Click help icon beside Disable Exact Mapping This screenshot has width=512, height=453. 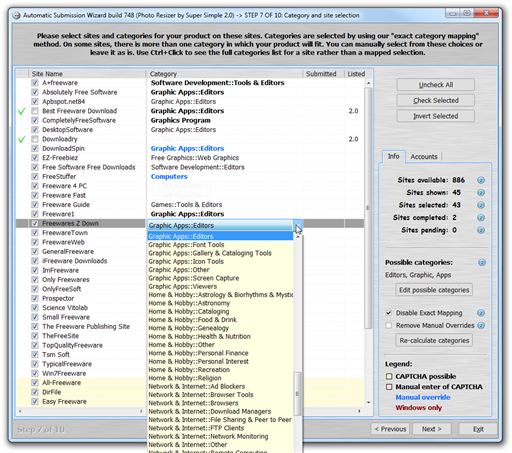[481, 313]
